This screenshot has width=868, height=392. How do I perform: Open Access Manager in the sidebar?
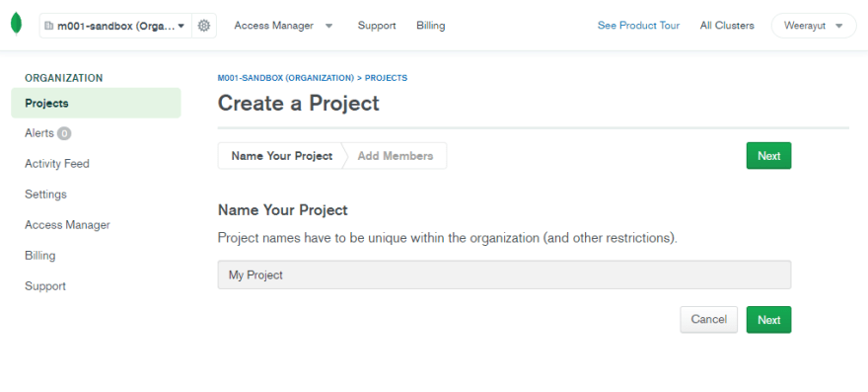(67, 224)
